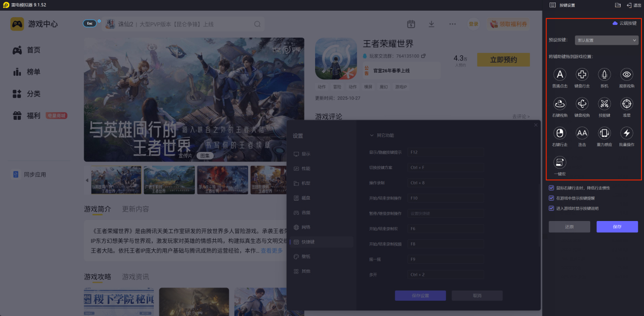644x316 pixels.
Task: Switch to 更新内容 tab
Action: pos(135,209)
